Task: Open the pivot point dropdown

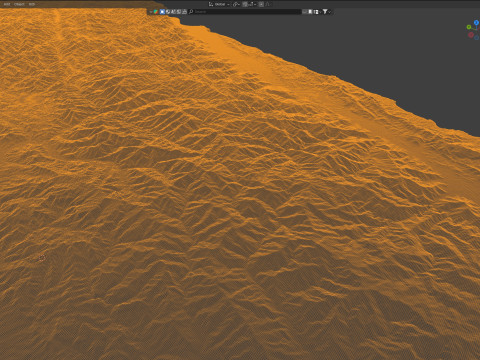Action: pos(236,4)
